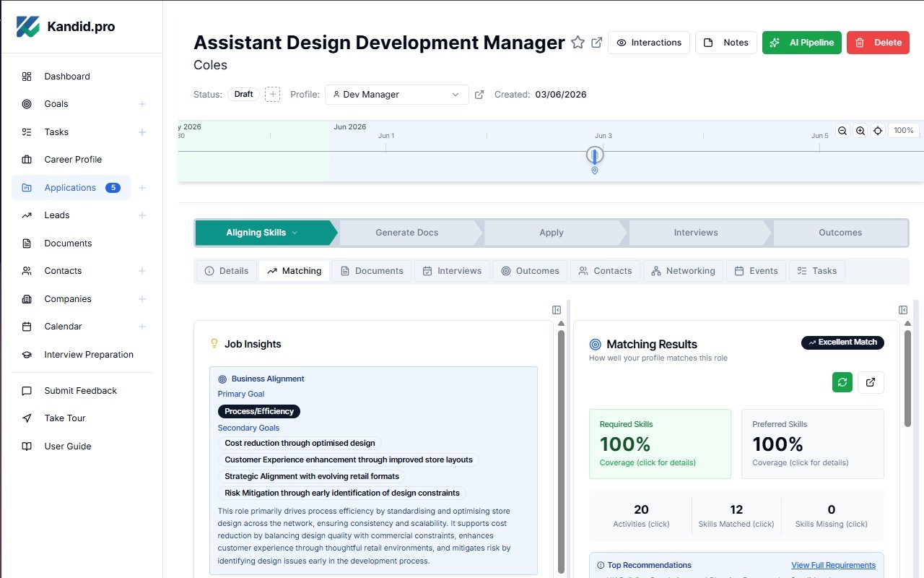Screen dimensions: 924x578
Task: Switch to the Interviews tab
Action: click(x=452, y=271)
